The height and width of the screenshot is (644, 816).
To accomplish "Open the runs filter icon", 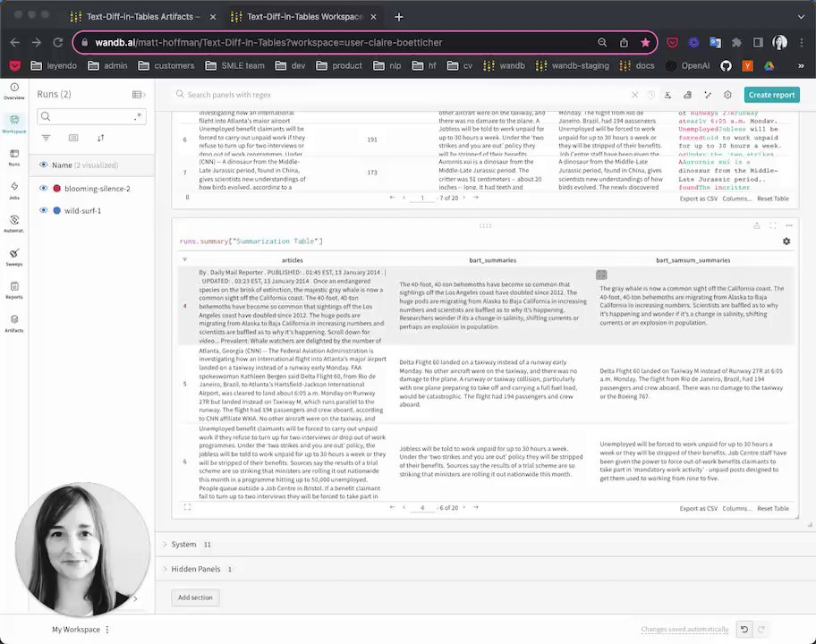I will click(47, 138).
